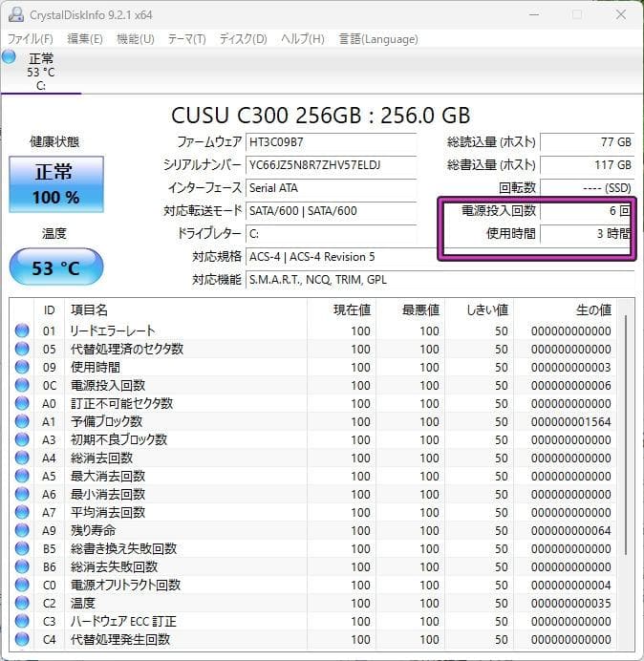The image size is (644, 661).
Task: Click status orb for B5 総書き換え失敗回数
Action: [x=22, y=548]
